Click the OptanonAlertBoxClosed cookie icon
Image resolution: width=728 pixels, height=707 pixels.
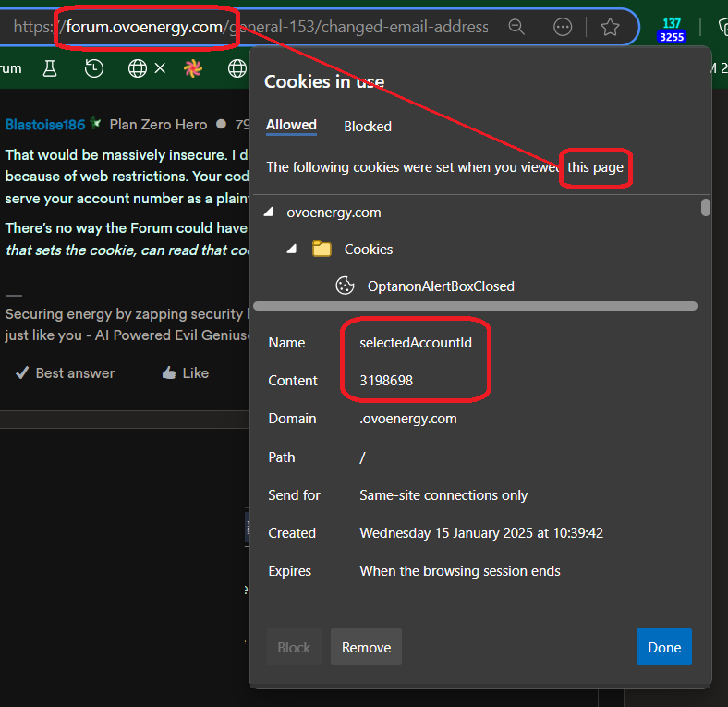pos(345,286)
